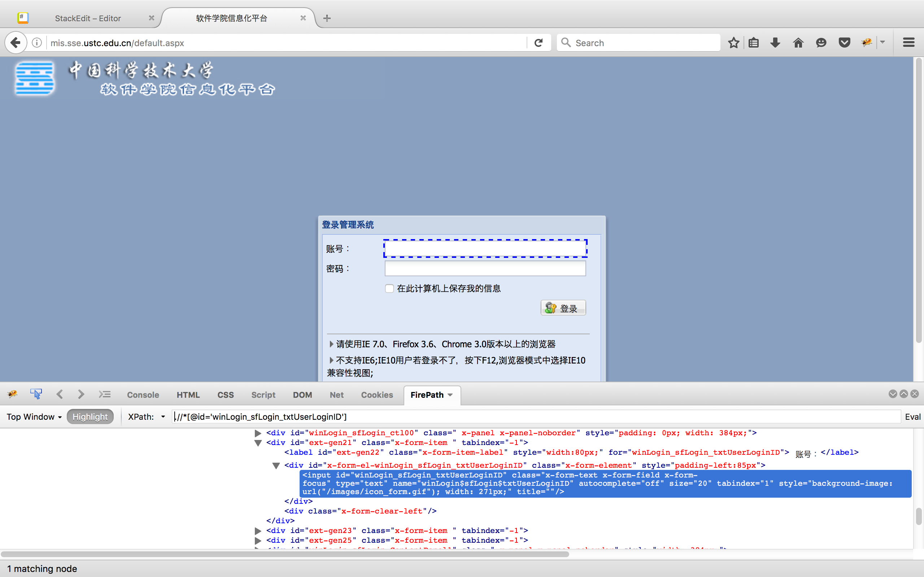The height and width of the screenshot is (577, 924).
Task: Switch to the Console panel in Firebug
Action: coord(143,395)
